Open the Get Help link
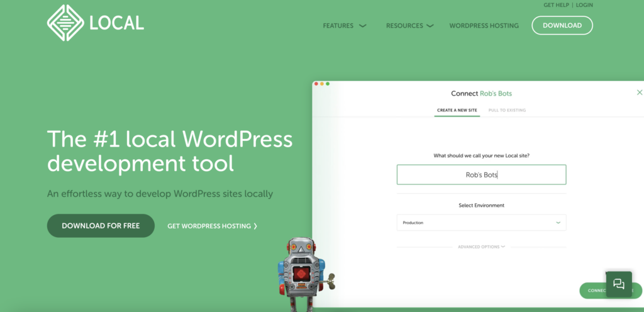 coord(556,5)
